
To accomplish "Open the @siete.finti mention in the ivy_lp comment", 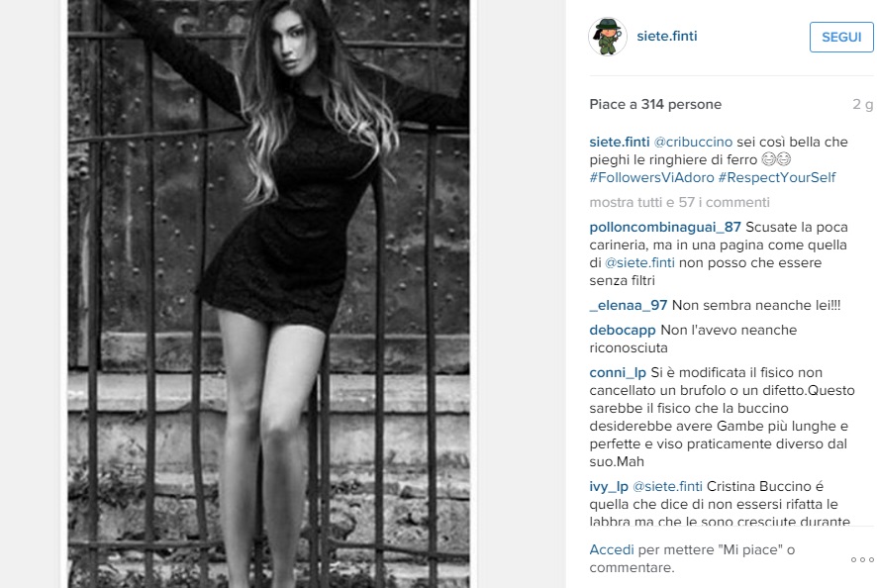I will coord(667,486).
